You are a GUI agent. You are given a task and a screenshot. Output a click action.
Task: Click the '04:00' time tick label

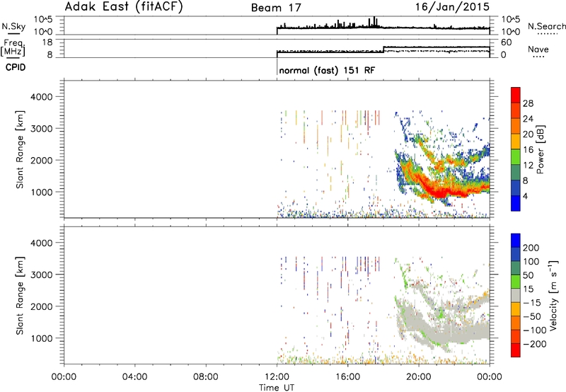coord(134,377)
